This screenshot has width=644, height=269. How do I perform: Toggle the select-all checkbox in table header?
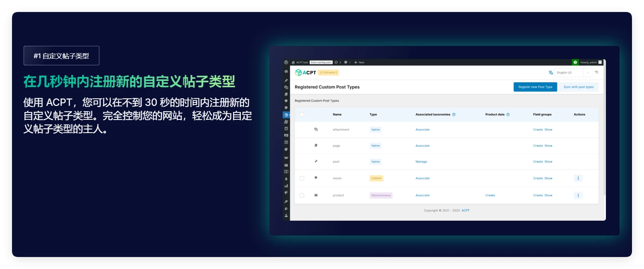[x=302, y=114]
